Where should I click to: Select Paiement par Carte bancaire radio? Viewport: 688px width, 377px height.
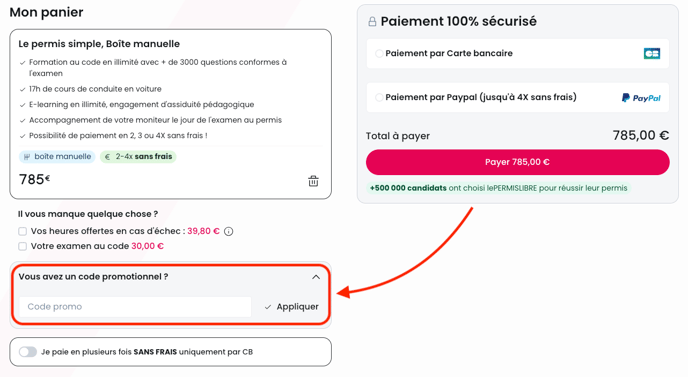click(379, 54)
